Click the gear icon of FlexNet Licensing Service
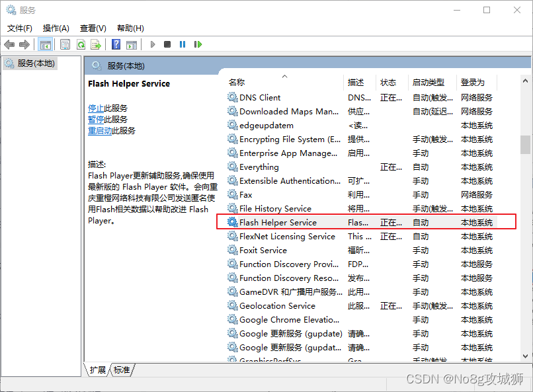The height and width of the screenshot is (392, 533). 233,237
